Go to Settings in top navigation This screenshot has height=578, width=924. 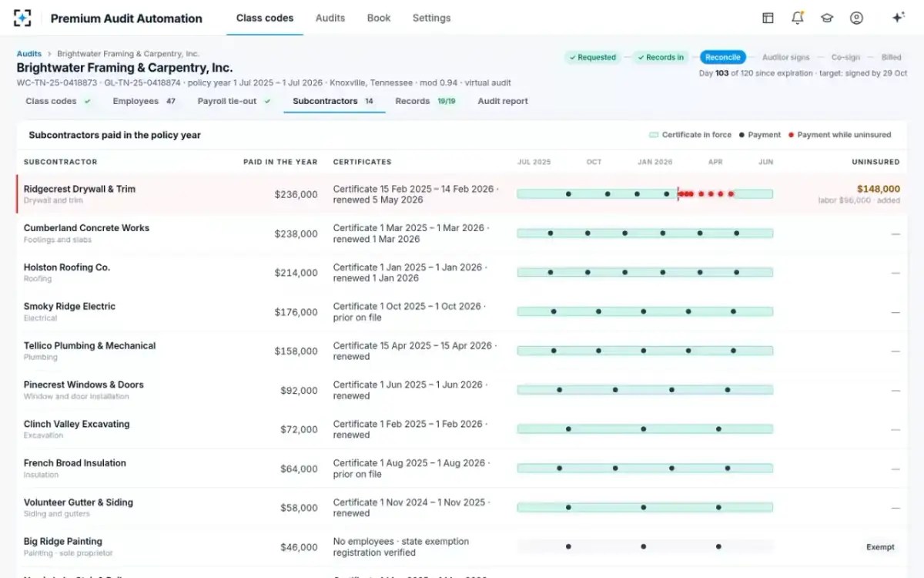tap(431, 18)
